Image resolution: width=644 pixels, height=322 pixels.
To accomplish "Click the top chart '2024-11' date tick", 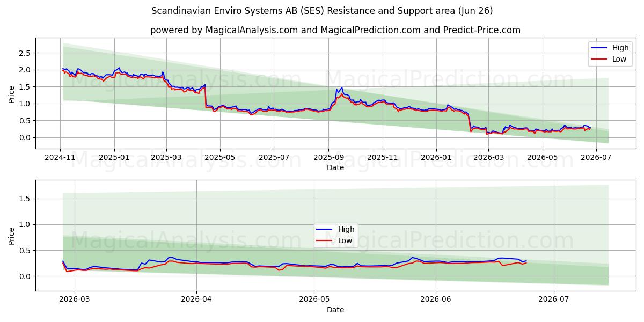I will [x=60, y=158].
